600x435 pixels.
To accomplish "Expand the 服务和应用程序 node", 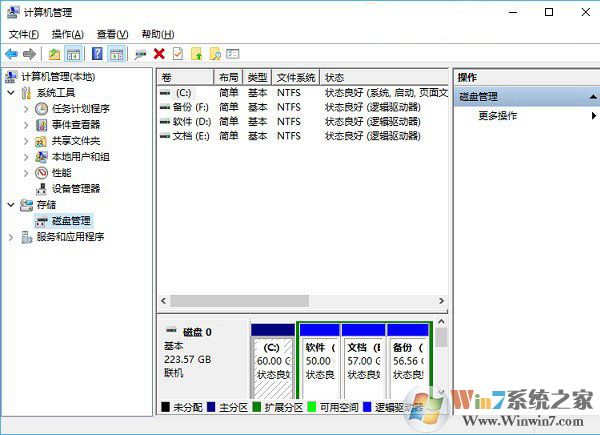I will 11,237.
